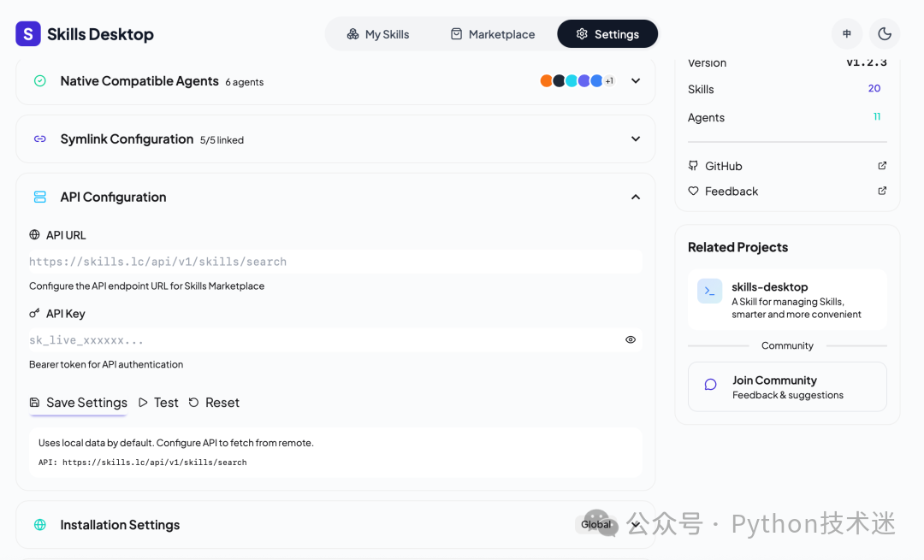
Task: Click the Skills count value 20
Action: [874, 88]
